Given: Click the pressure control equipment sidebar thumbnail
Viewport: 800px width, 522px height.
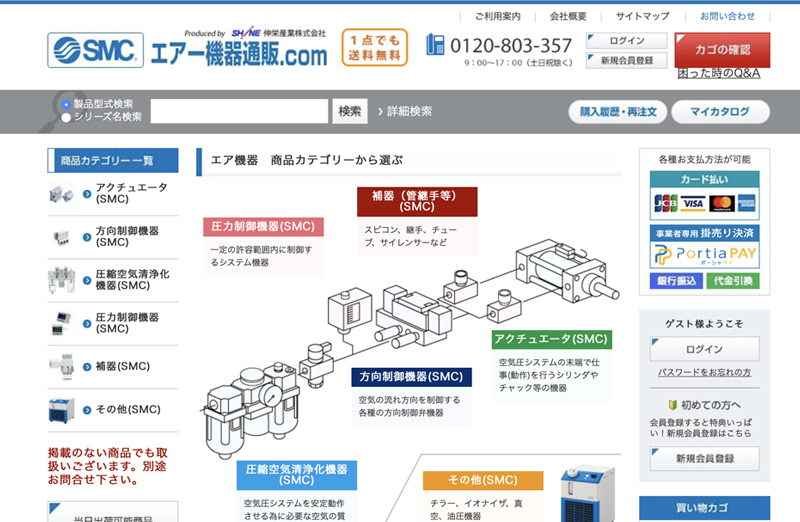Looking at the screenshot, I should pyautogui.click(x=62, y=323).
